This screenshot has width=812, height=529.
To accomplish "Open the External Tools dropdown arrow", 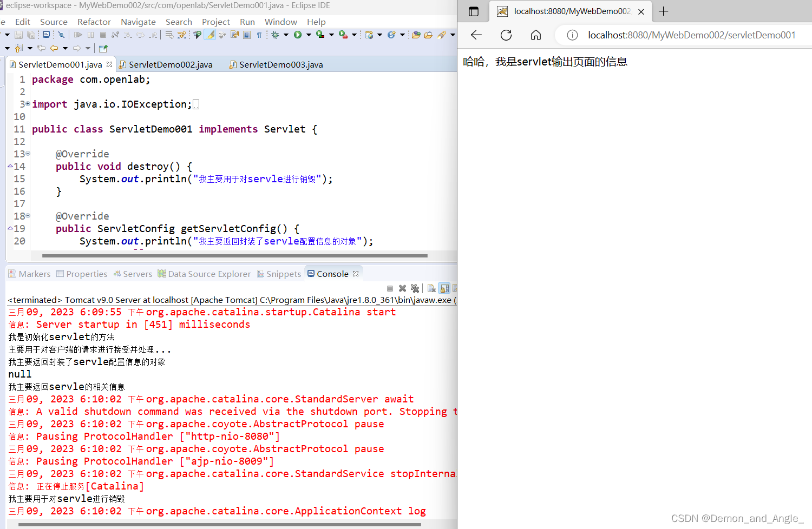I will click(355, 35).
